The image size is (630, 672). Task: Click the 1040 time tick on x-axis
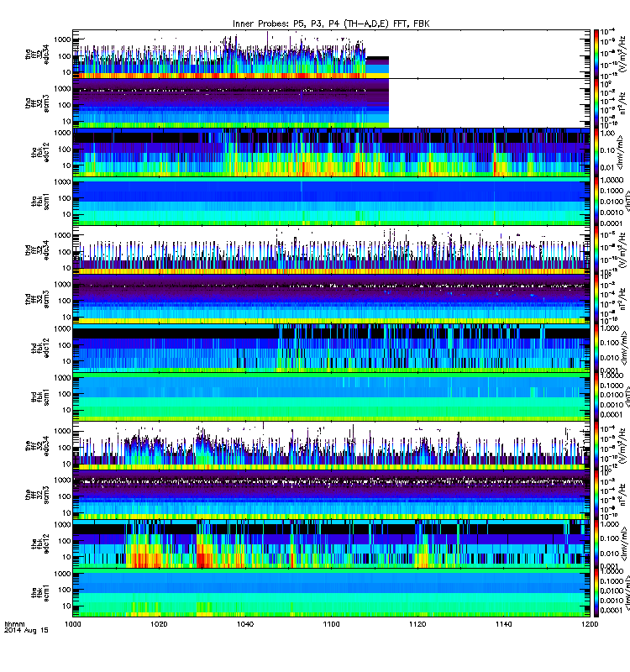(x=244, y=624)
